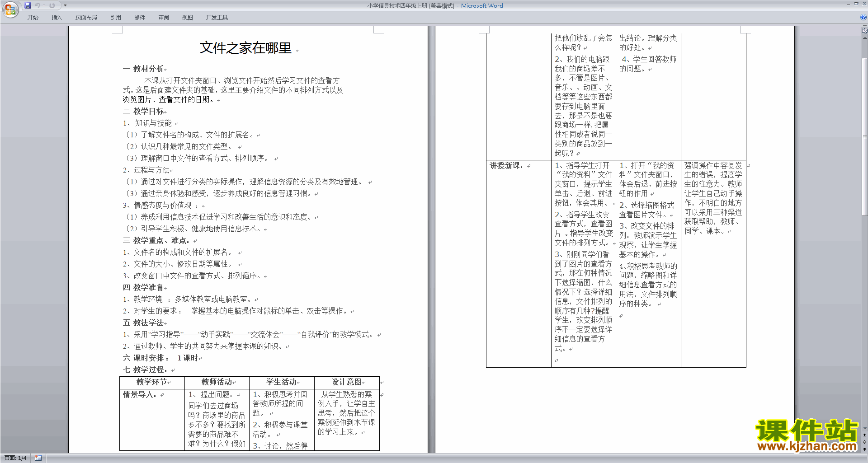868x463 pixels.
Task: Switch to the 邮件 ribbon tab
Action: [140, 18]
